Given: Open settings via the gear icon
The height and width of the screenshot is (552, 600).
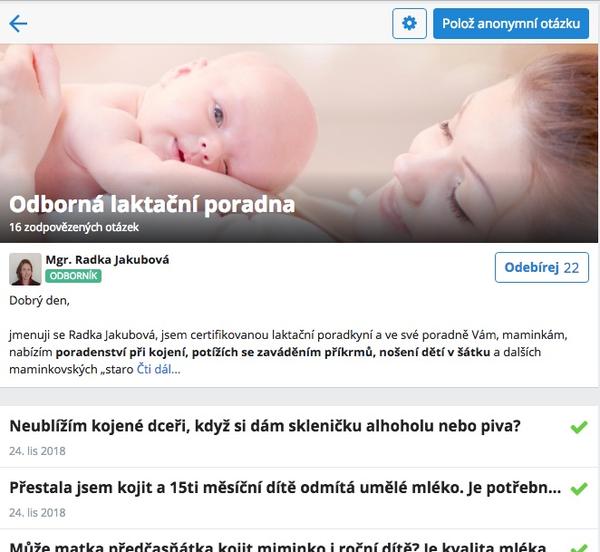Looking at the screenshot, I should [409, 23].
